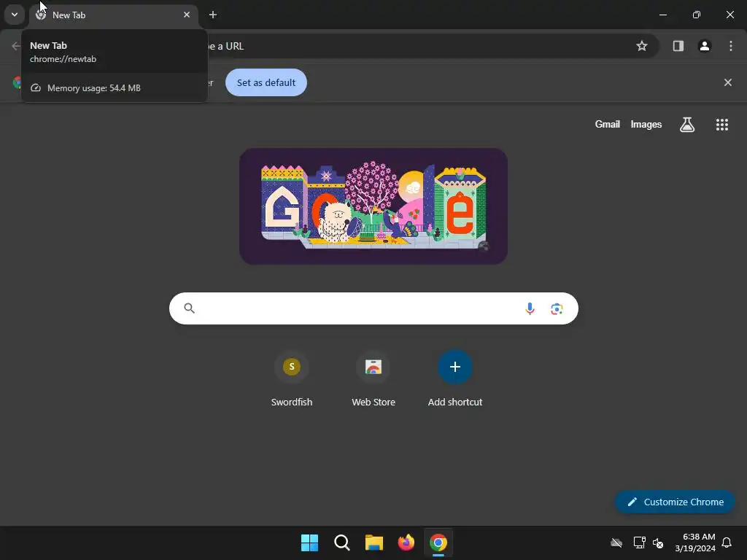This screenshot has height=560, width=747.
Task: Open the network status tray icon
Action: pyautogui.click(x=639, y=542)
